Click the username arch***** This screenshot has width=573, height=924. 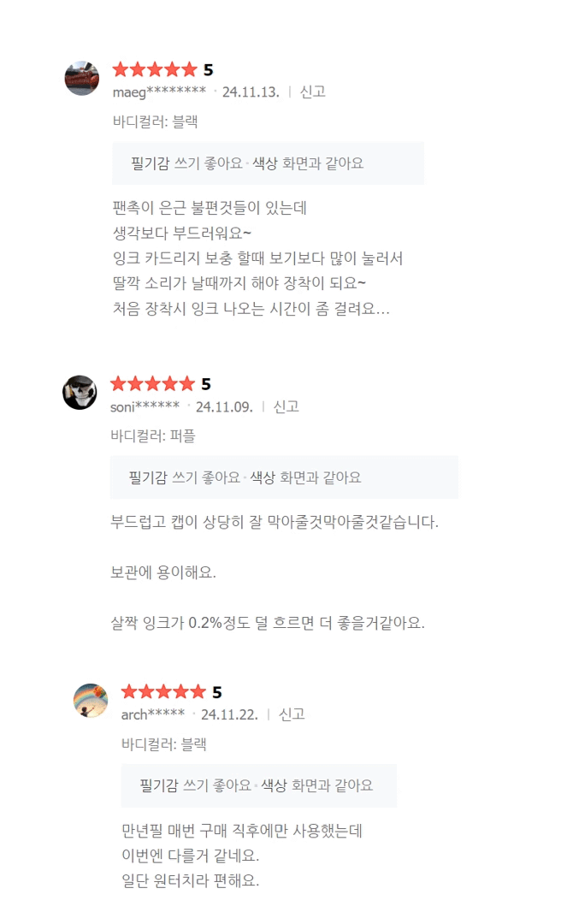click(153, 714)
